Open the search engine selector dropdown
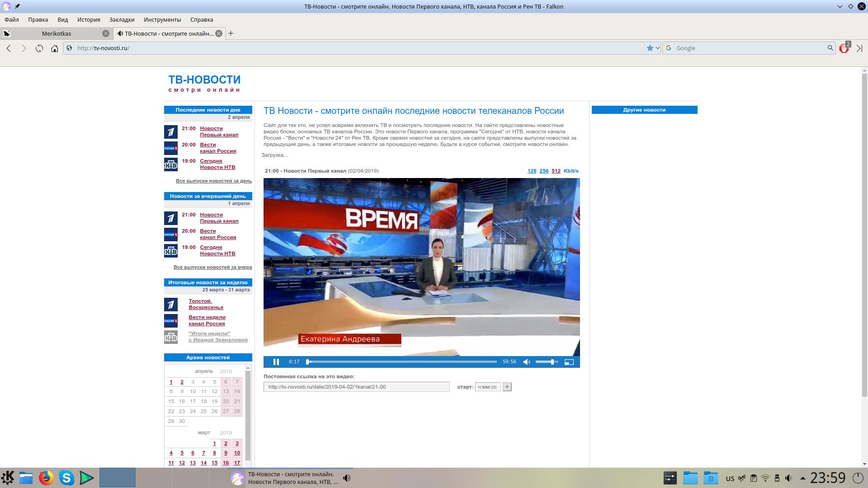 (x=669, y=48)
